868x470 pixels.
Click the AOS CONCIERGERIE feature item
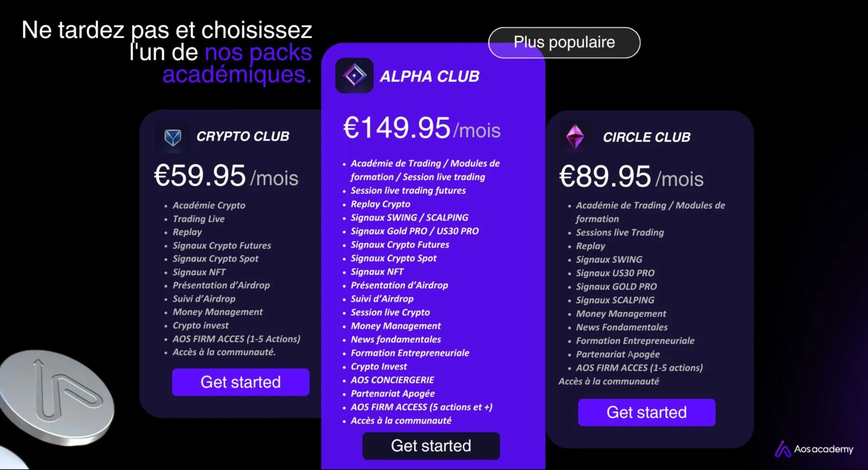tap(392, 380)
